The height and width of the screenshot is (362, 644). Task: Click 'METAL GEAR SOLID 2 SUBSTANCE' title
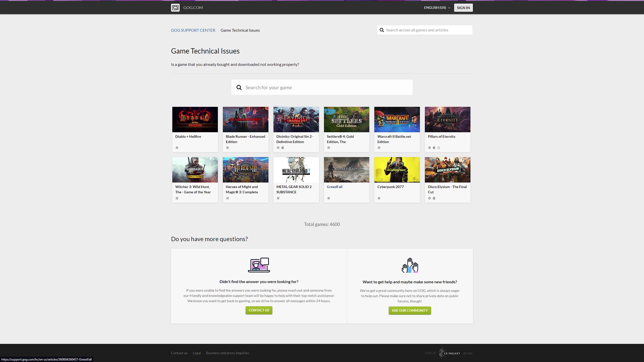pos(294,189)
